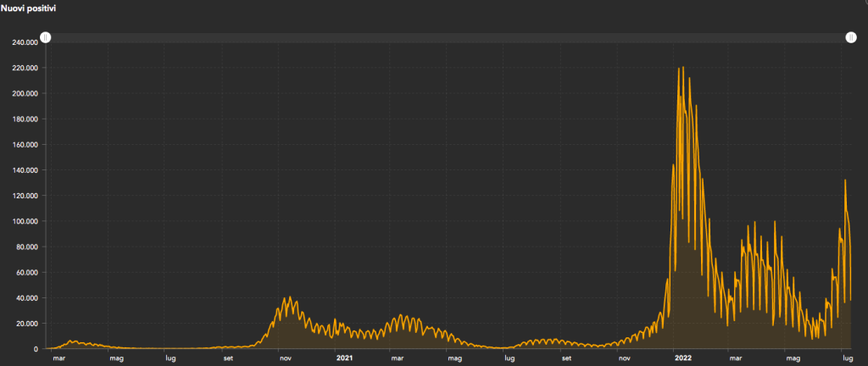Click the 2022 label on the time axis
The height and width of the screenshot is (366, 868).
[x=682, y=358]
